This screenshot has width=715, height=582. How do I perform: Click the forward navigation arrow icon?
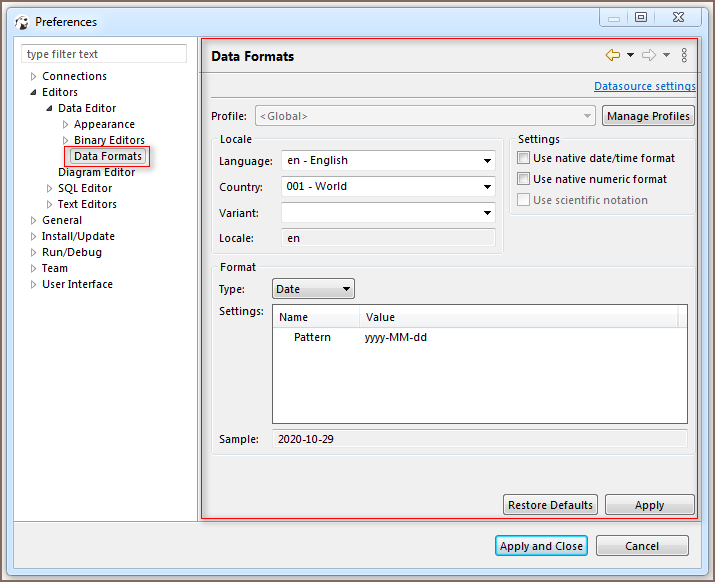[x=648, y=56]
